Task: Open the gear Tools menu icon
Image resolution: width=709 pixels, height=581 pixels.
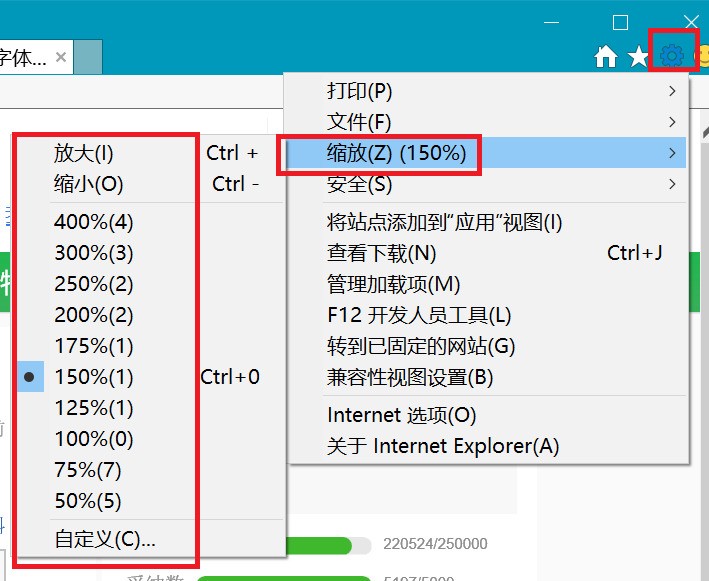Action: point(671,55)
